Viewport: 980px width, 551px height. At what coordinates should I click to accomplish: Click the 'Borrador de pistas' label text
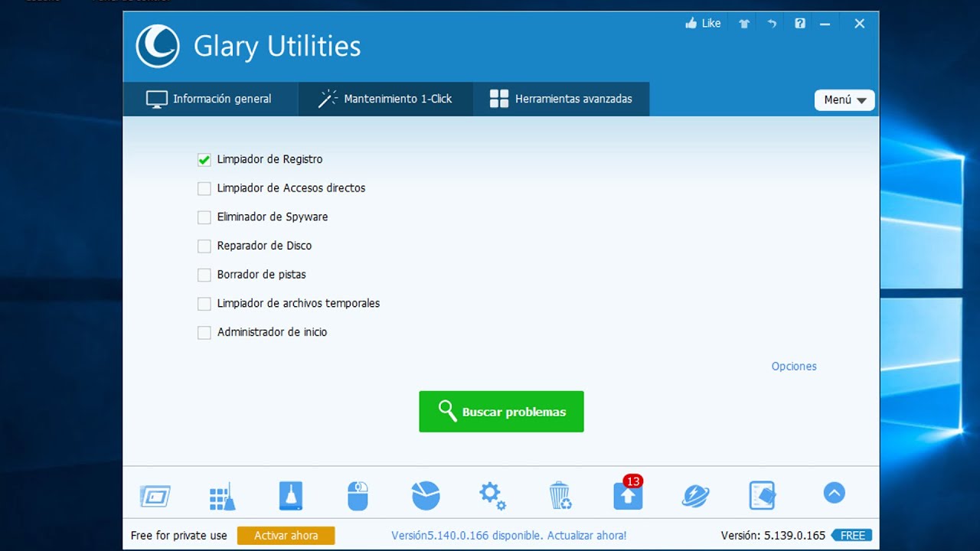click(261, 275)
